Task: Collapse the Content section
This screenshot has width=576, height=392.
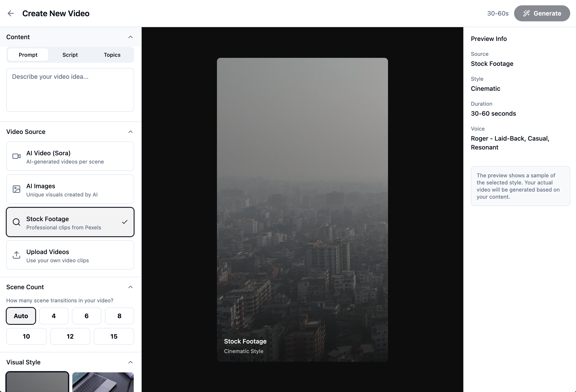Action: (x=130, y=37)
